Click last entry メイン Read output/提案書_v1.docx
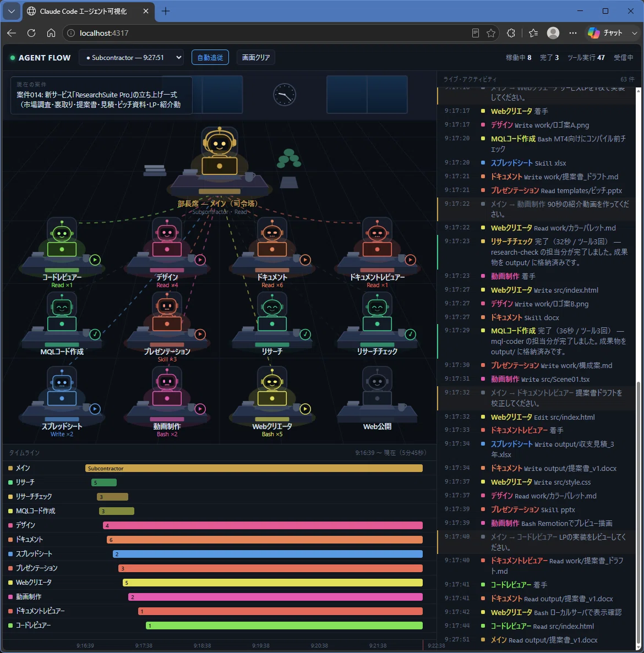Viewport: 644px width, 653px height. (x=537, y=640)
